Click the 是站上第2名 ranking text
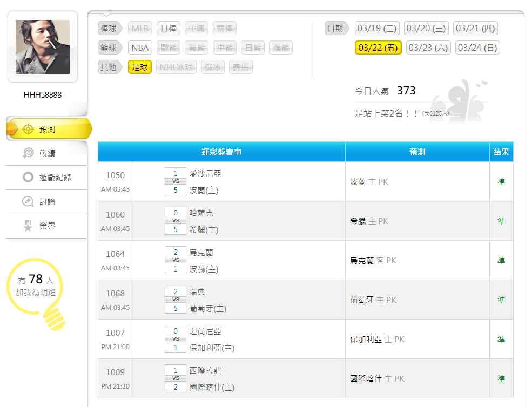Viewport: 532px width, 407px height. tap(386, 113)
